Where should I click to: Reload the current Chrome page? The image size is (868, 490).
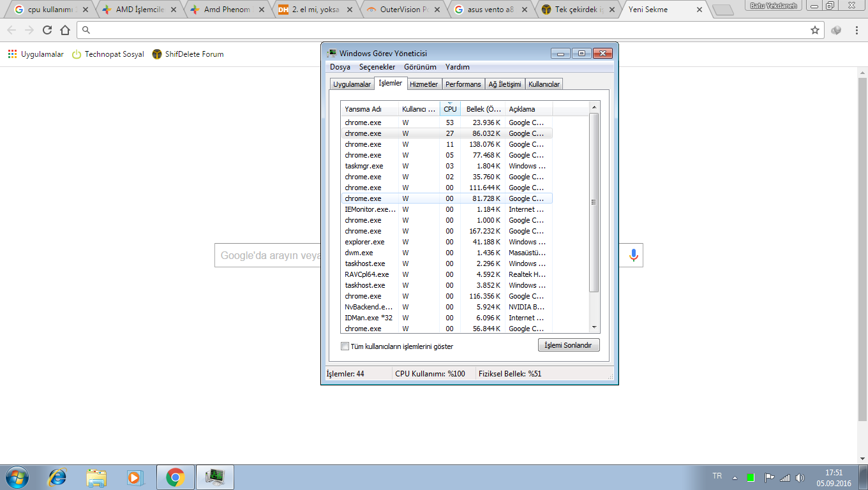[47, 30]
